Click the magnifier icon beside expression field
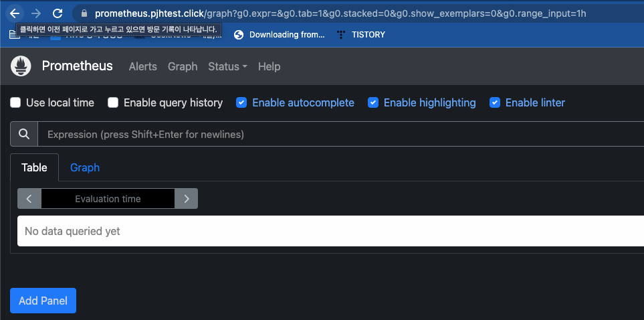 pyautogui.click(x=24, y=134)
